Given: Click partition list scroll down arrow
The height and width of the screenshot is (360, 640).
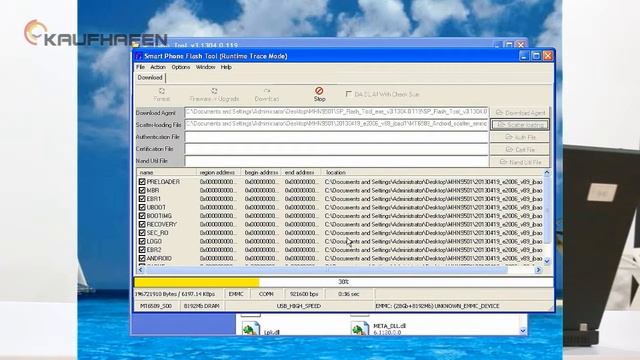Looking at the screenshot, I should (x=547, y=261).
